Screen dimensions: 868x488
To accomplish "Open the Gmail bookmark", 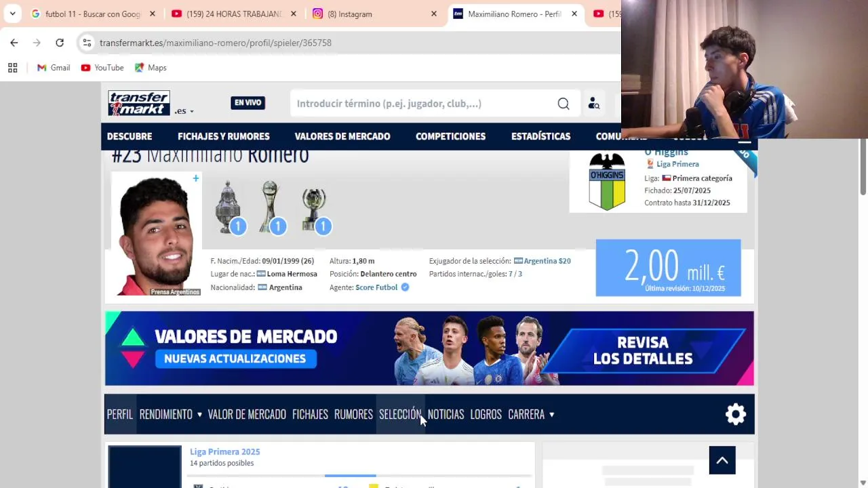I will coord(54,68).
